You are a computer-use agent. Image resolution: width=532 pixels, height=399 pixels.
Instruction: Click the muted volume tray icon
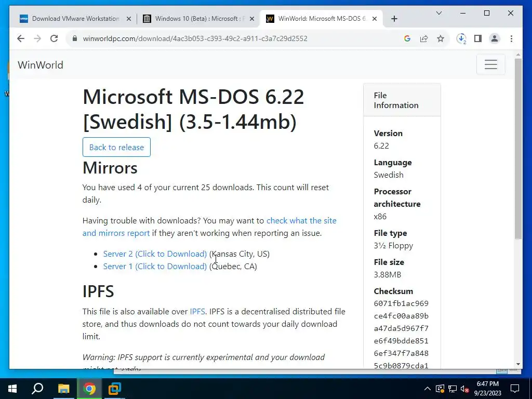pos(465,389)
